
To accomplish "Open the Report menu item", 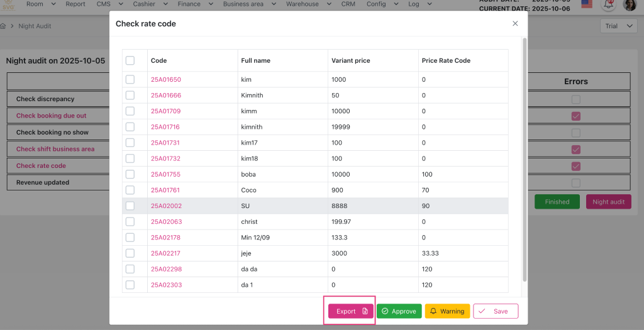I will [x=75, y=4].
